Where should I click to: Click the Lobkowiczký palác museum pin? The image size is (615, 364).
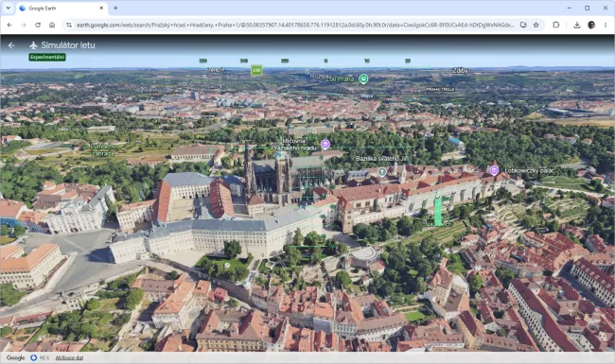click(494, 170)
